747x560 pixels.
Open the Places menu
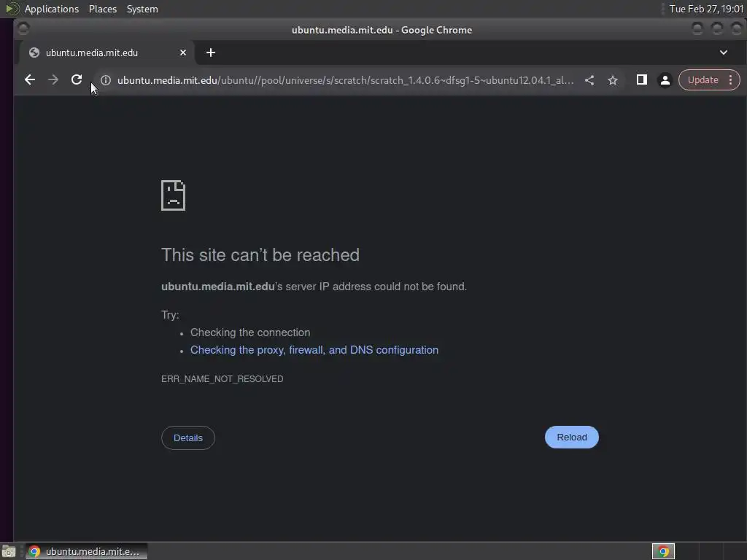103,9
